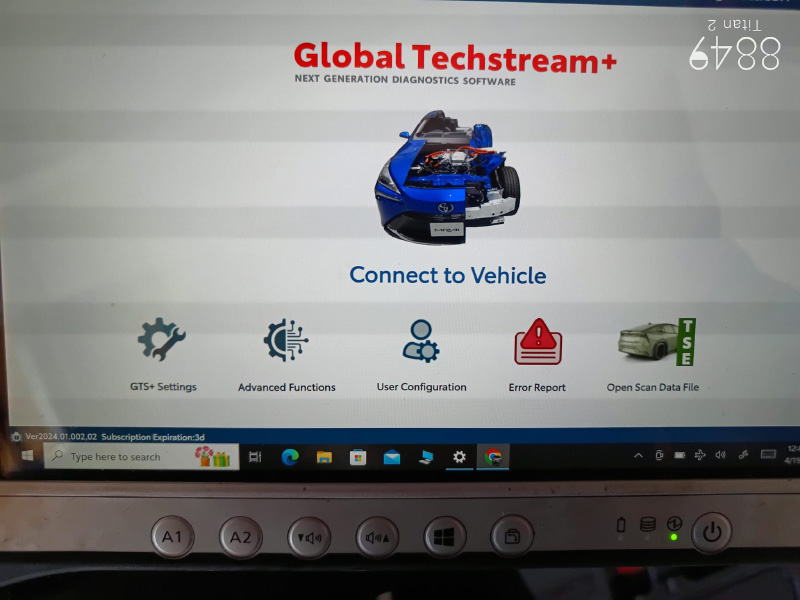Open User Configuration person icon

pos(421,340)
